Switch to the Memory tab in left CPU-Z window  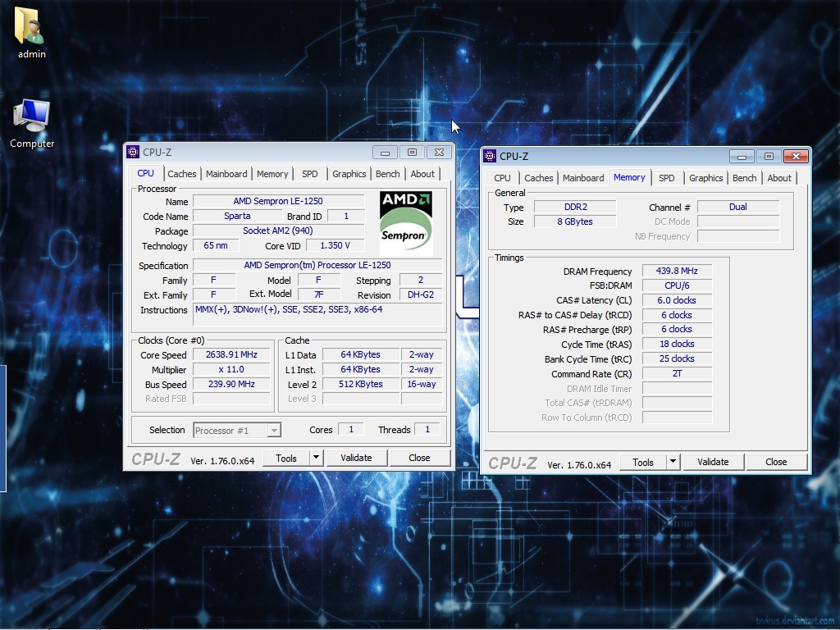(x=272, y=174)
